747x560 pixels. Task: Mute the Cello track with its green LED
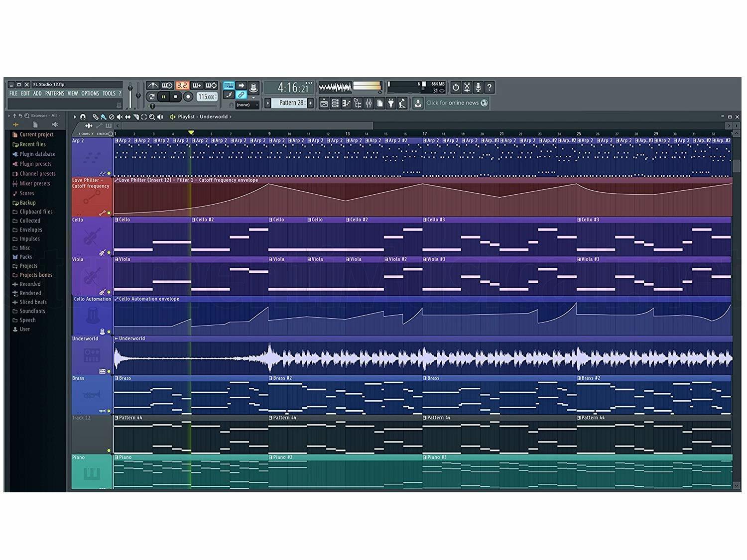(x=109, y=253)
